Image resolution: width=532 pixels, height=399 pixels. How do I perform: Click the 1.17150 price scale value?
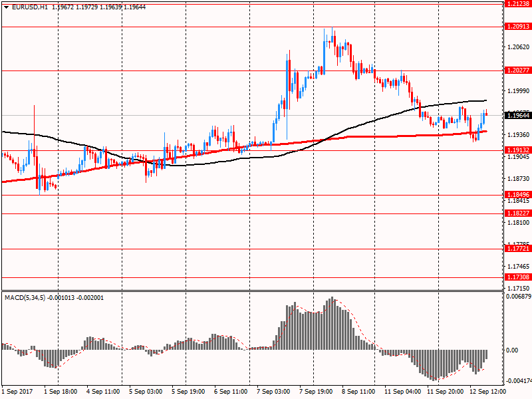point(518,288)
